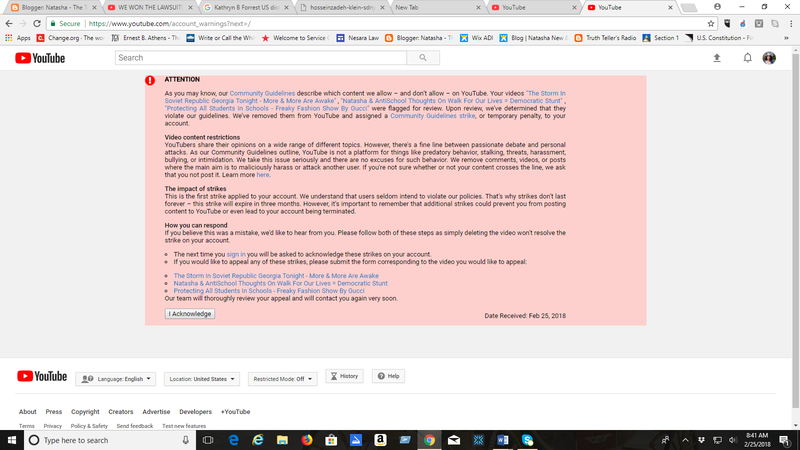The height and width of the screenshot is (450, 800).
Task: Click the Send feedback footer link
Action: coord(135,426)
